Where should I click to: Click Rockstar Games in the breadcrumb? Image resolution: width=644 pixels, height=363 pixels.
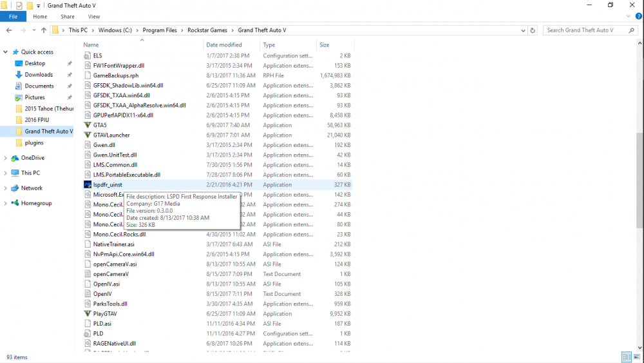207,30
